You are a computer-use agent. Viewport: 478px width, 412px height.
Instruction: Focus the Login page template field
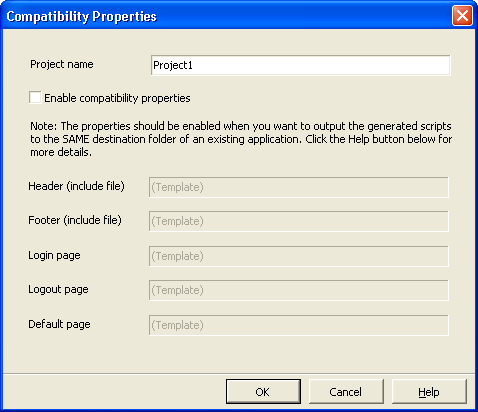(x=299, y=256)
